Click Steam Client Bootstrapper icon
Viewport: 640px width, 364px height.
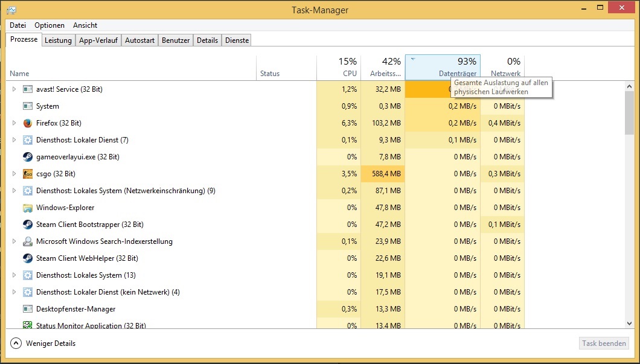(27, 225)
